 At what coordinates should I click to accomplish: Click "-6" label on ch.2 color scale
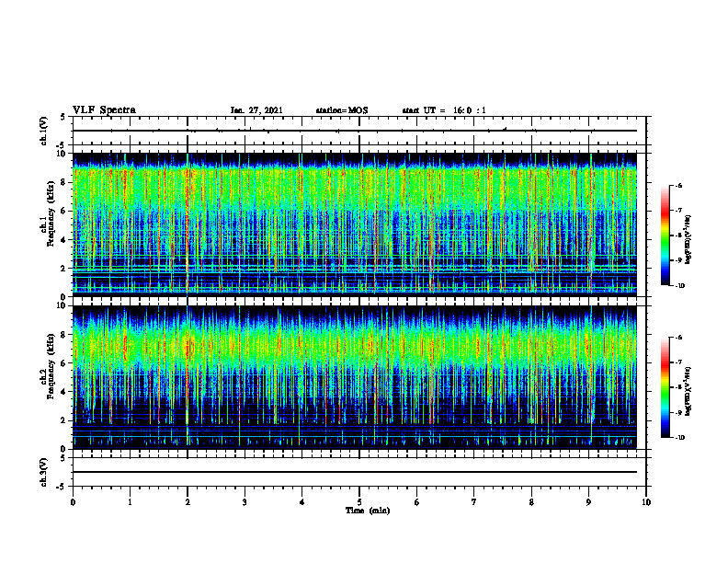(x=678, y=338)
